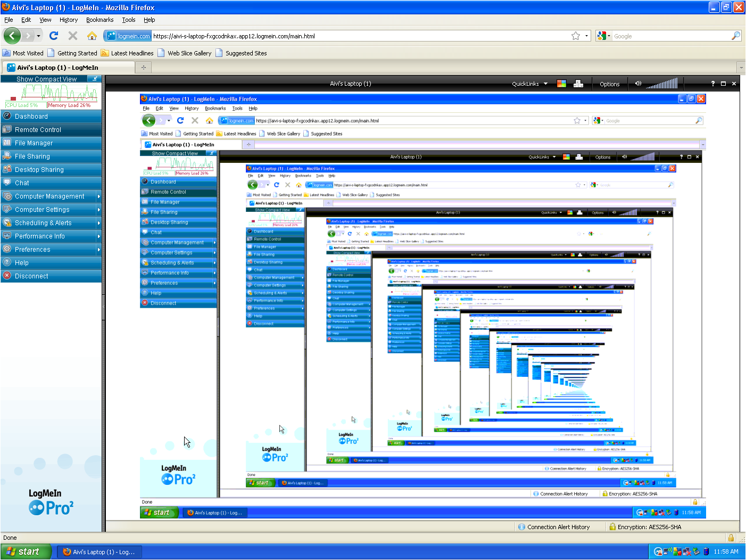The width and height of the screenshot is (746, 560).
Task: Open remote session help question mark in outermost toolbar
Action: pos(713,84)
